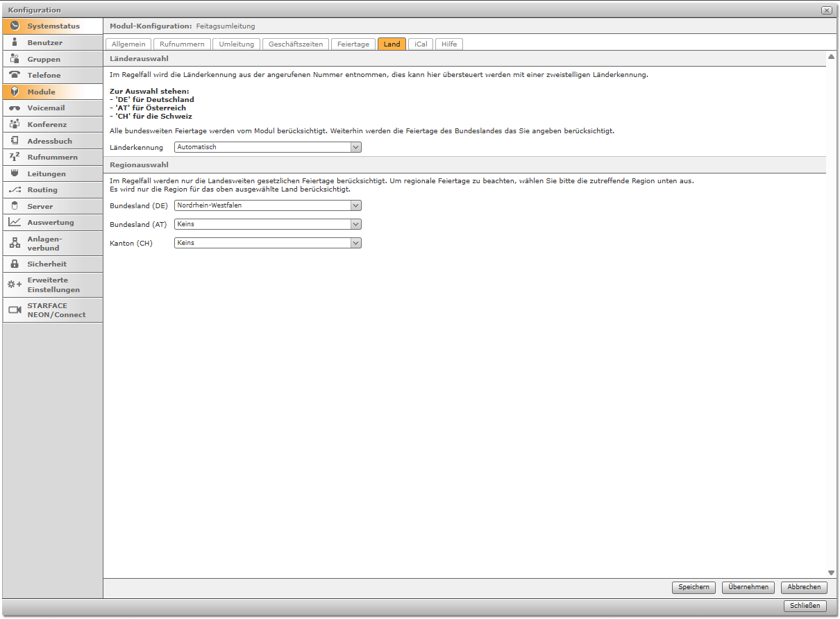The width and height of the screenshot is (840, 619).
Task: Switch to the iCal tab
Action: pyautogui.click(x=421, y=44)
